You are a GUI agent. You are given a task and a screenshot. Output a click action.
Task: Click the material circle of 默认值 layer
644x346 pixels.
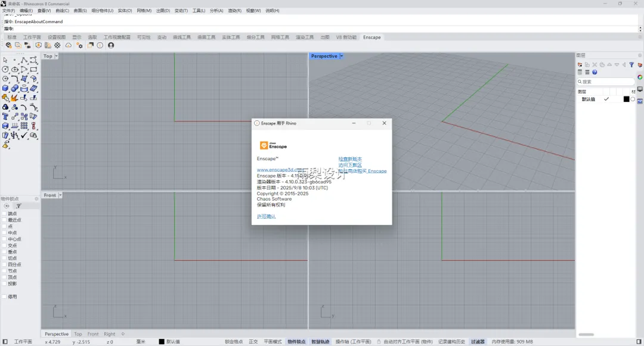pos(633,99)
